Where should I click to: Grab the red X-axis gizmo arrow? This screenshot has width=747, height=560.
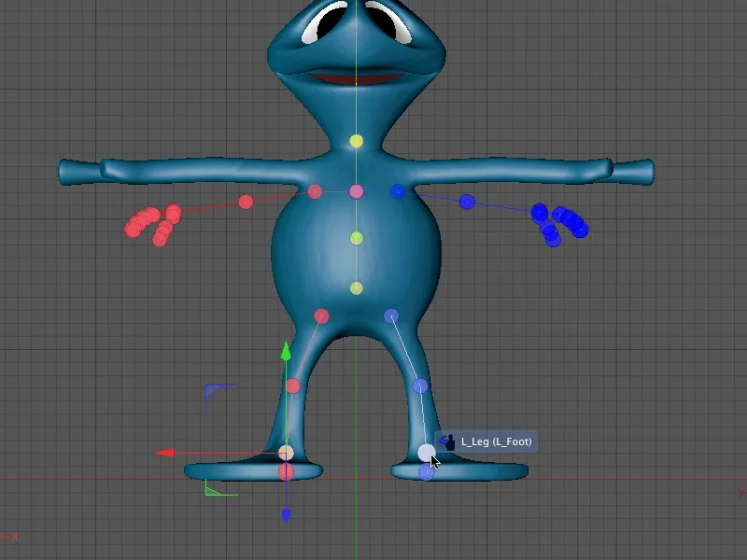pyautogui.click(x=165, y=453)
